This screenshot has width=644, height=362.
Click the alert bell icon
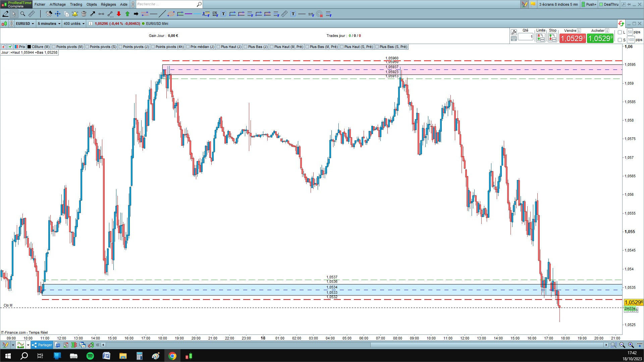click(75, 14)
